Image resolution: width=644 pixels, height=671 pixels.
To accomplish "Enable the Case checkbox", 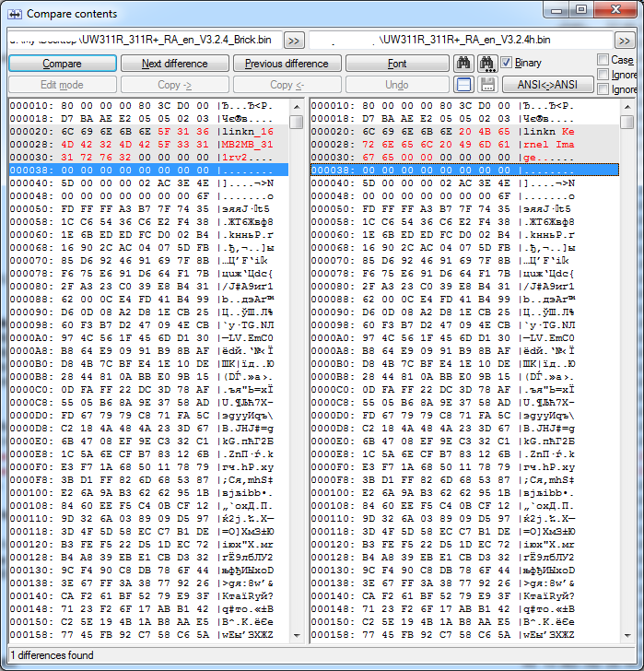I will pos(603,60).
